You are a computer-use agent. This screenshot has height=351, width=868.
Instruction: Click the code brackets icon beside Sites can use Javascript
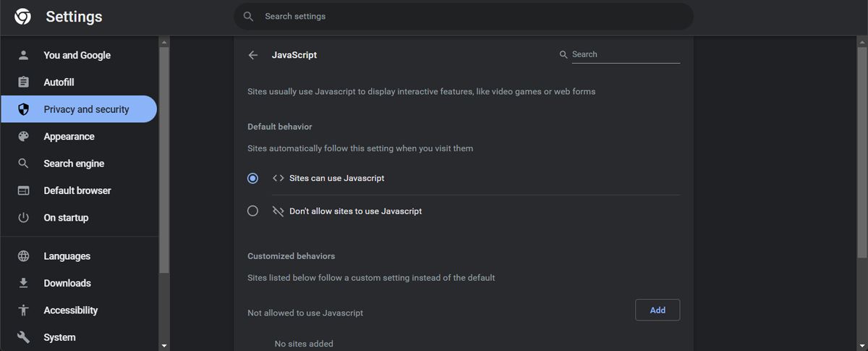(x=278, y=178)
